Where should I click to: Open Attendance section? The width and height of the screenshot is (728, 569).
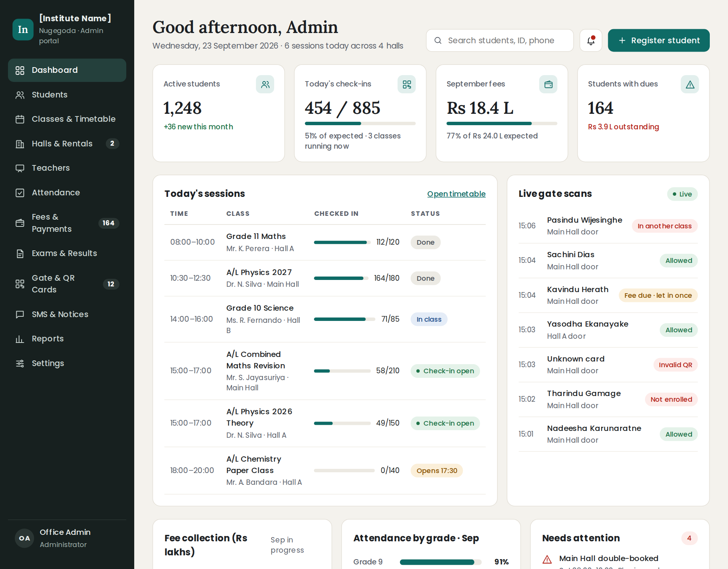(x=67, y=193)
